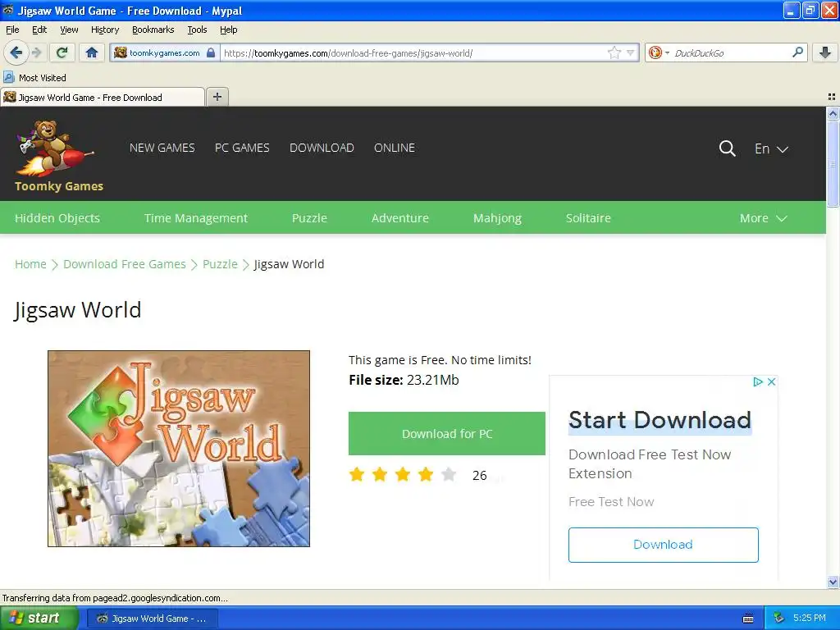Click into the DuckDuckGo search field
840x630 pixels.
tap(731, 52)
